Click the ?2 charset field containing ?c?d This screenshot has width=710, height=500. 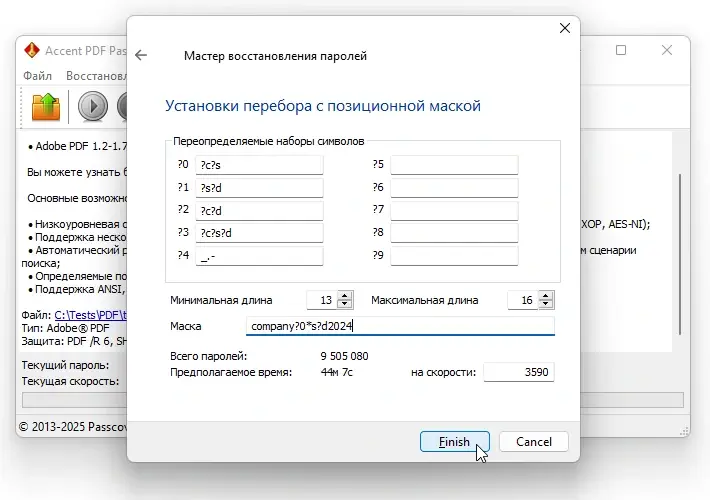pos(259,211)
